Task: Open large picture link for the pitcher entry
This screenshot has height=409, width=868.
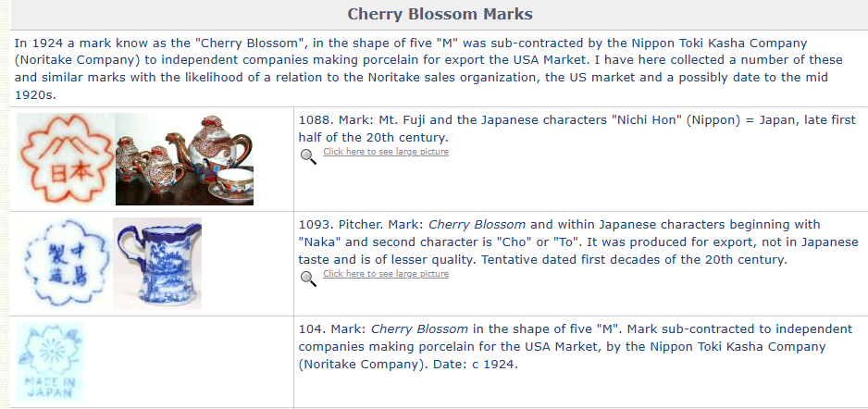Action: (x=385, y=274)
